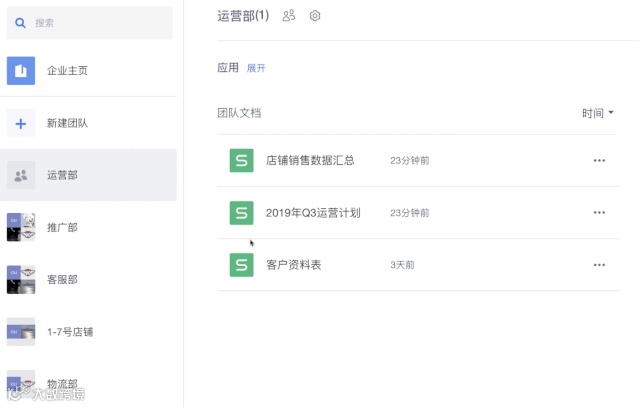Click spreadsheet icon for 客户资料表
The image size is (639, 407).
click(x=241, y=265)
